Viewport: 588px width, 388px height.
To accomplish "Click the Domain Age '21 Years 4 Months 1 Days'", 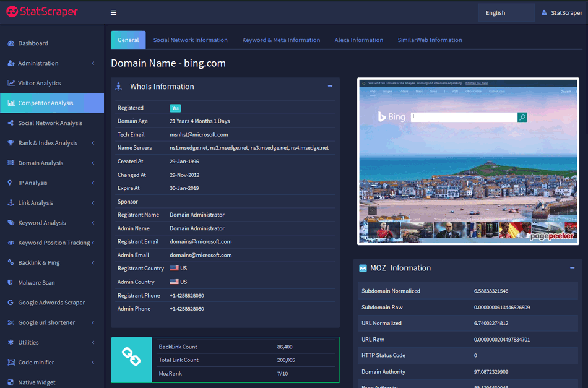I will click(x=199, y=121).
